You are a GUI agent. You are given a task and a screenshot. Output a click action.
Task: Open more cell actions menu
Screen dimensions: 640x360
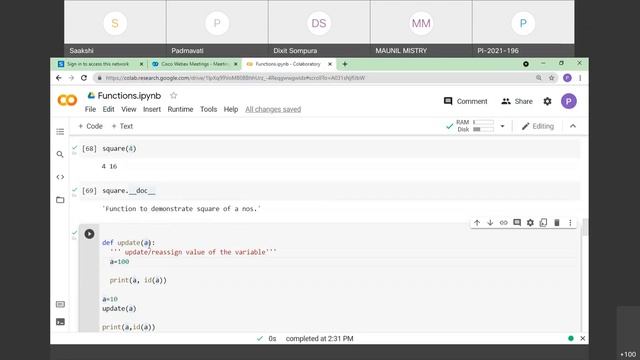[570, 222]
